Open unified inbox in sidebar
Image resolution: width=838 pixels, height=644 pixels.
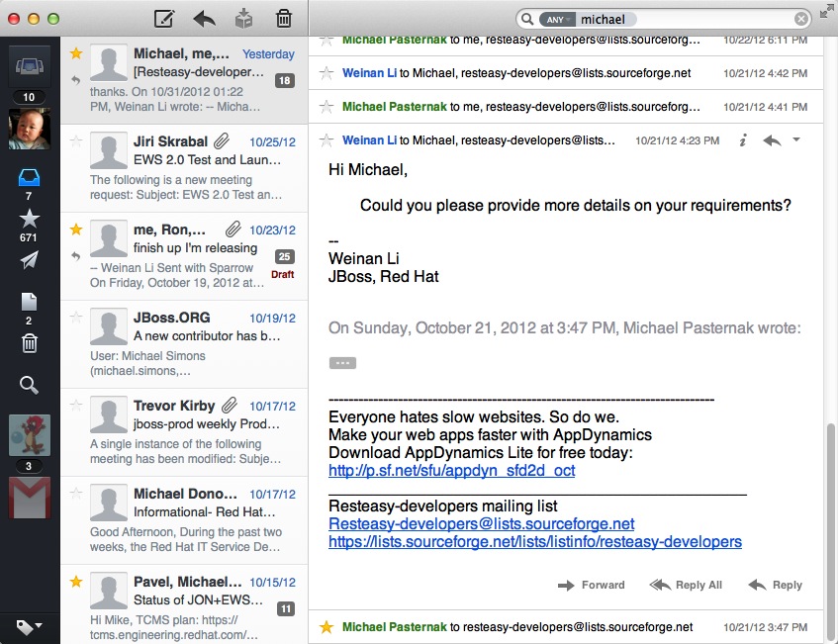(x=30, y=67)
